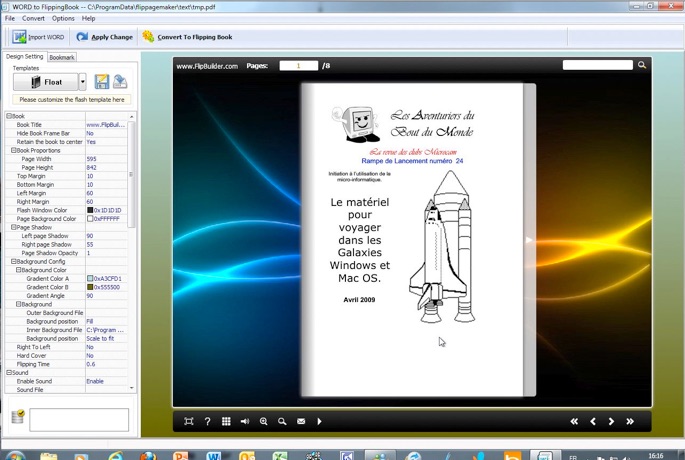Click the fullscreen icon in viewer toolbar

189,421
